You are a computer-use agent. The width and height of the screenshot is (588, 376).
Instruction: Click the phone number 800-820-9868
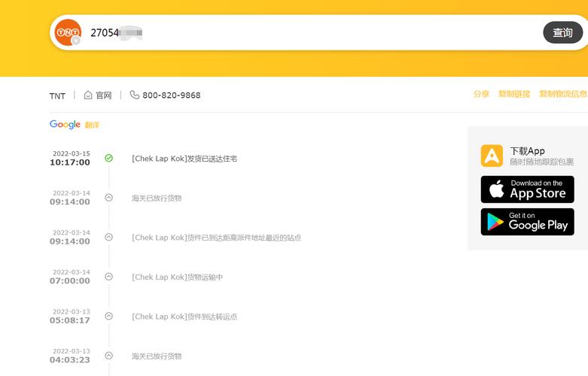172,95
